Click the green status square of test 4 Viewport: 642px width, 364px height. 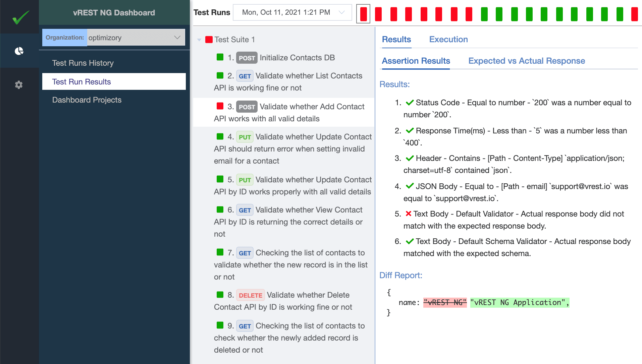click(x=220, y=136)
